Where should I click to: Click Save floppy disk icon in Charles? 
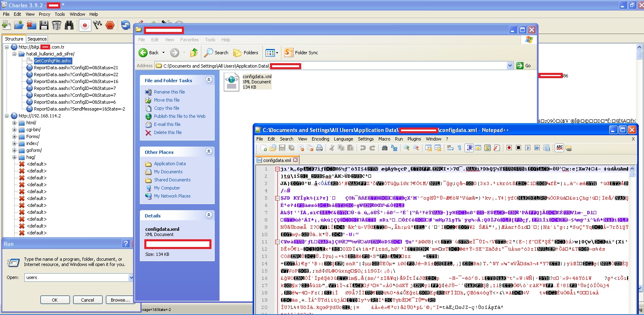(x=44, y=25)
